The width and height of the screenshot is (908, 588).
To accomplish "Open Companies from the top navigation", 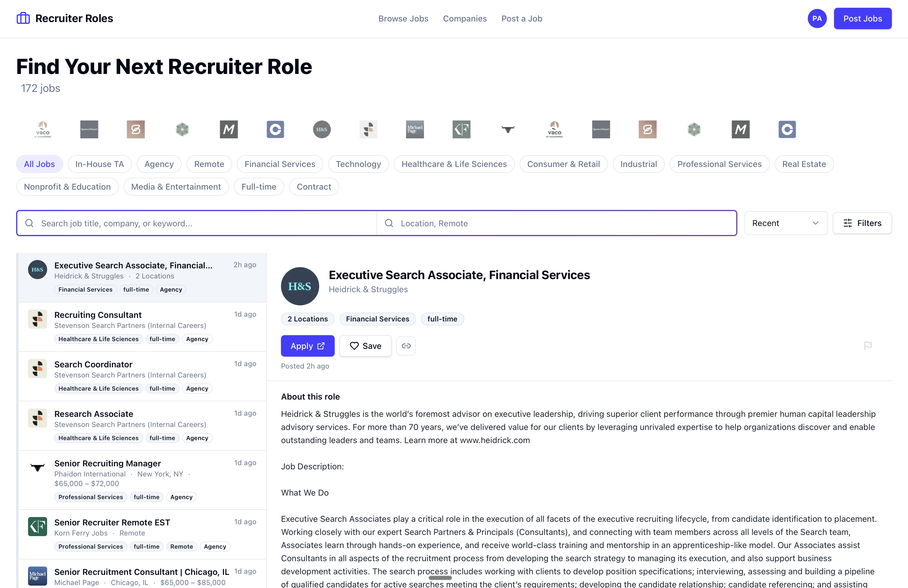I will 465,18.
